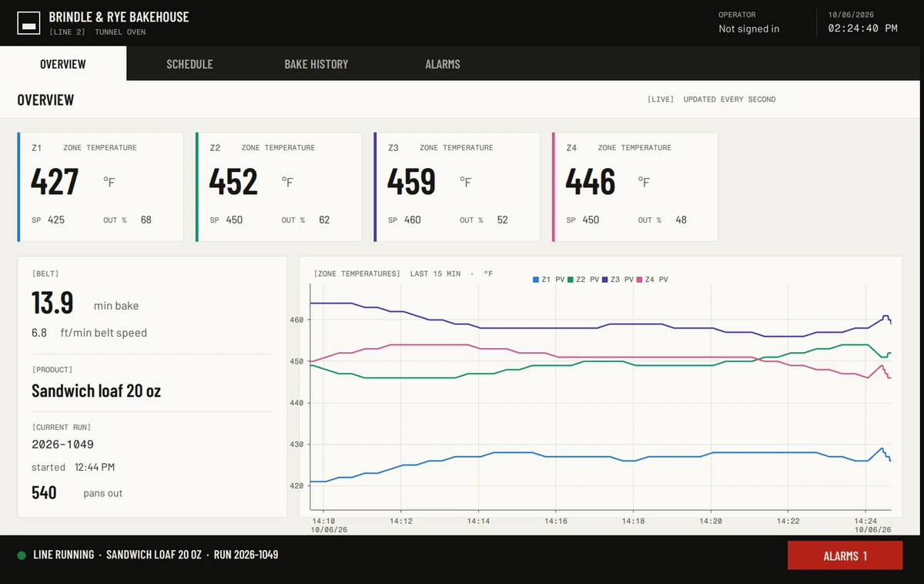Click the 430 label on chart temperature axis
The height and width of the screenshot is (584, 924).
(x=296, y=445)
